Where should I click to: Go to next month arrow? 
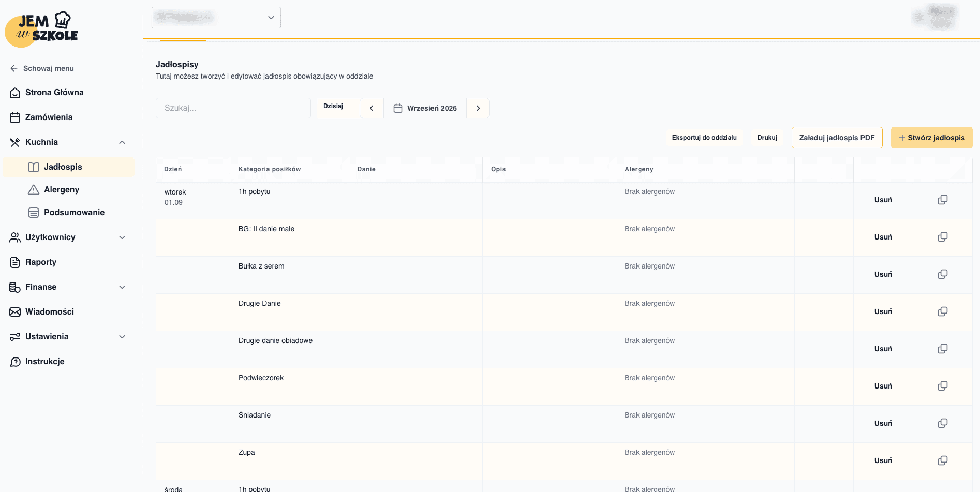[x=478, y=108]
